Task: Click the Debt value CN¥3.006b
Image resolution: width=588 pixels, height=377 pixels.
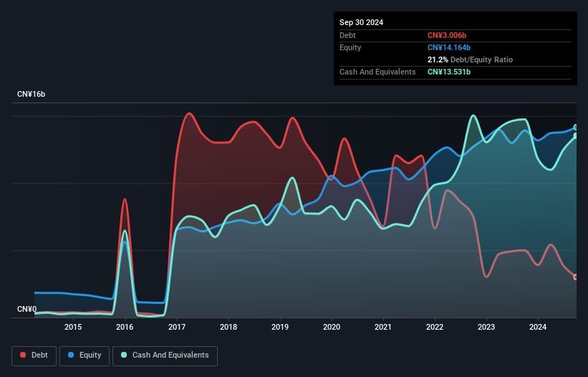Action: [447, 35]
